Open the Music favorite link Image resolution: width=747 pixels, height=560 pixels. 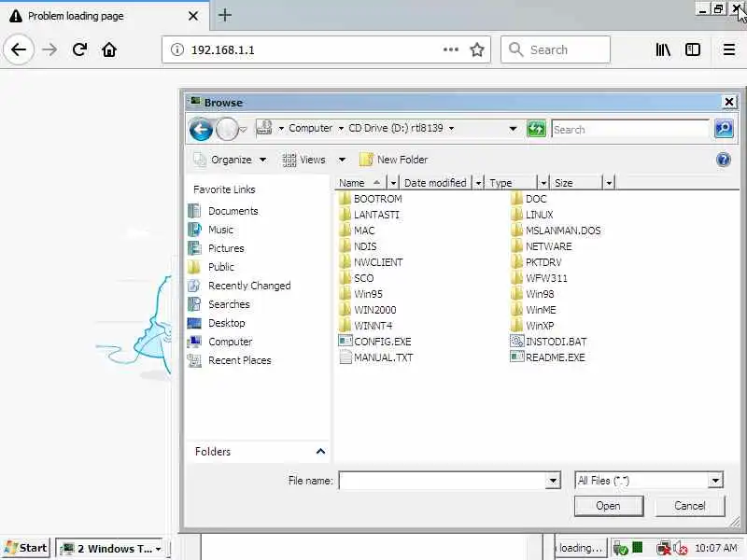tap(211, 230)
